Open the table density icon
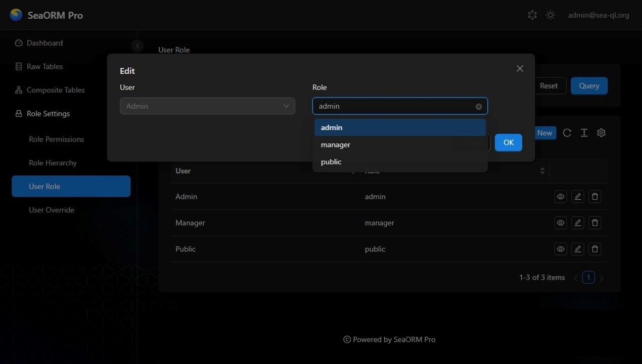Screen dimensions: 642x364 coord(584,133)
